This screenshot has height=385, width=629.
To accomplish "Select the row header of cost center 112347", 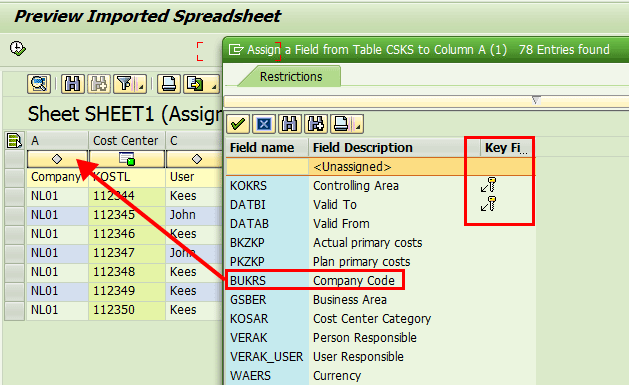I will pyautogui.click(x=14, y=253).
